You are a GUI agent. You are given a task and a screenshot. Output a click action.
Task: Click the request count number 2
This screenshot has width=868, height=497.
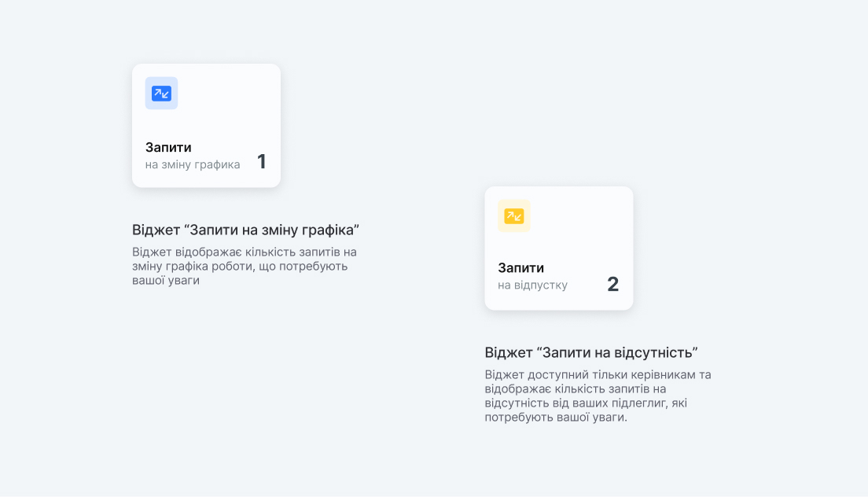coord(613,285)
